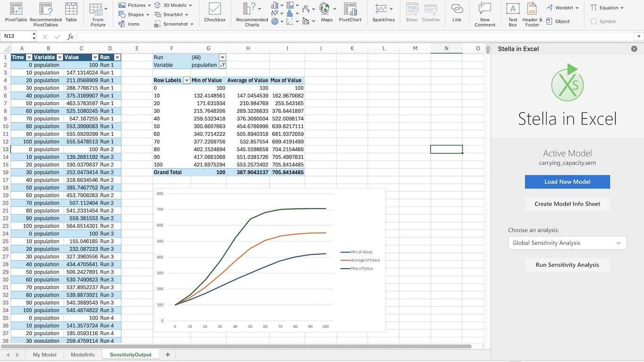644x362 pixels.
Task: Insert a combo chart
Action: (308, 21)
